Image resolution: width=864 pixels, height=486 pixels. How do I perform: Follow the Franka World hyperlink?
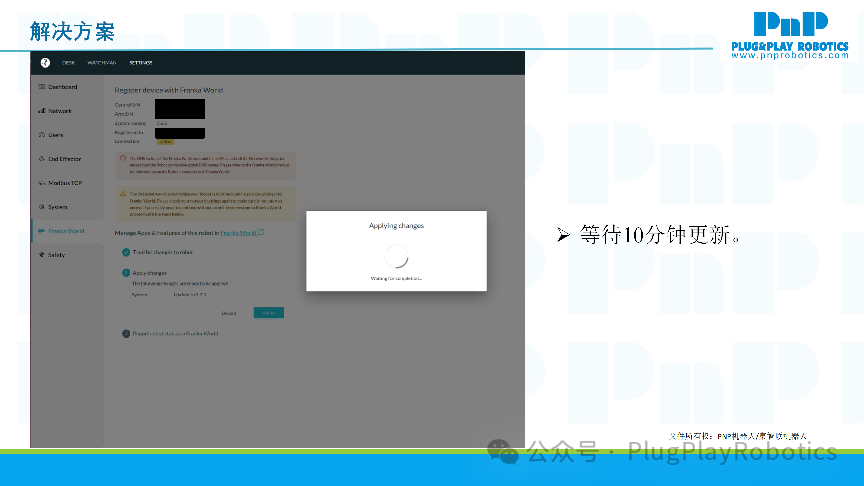[x=238, y=233]
